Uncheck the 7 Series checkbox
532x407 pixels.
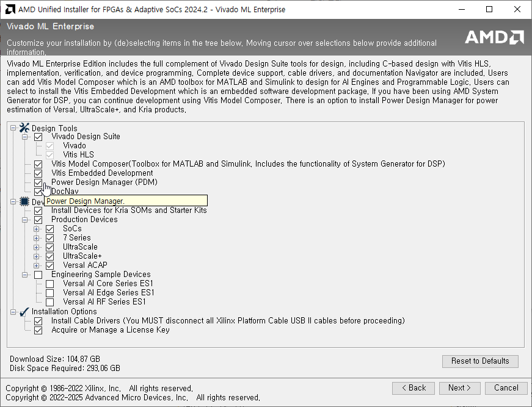[49, 238]
